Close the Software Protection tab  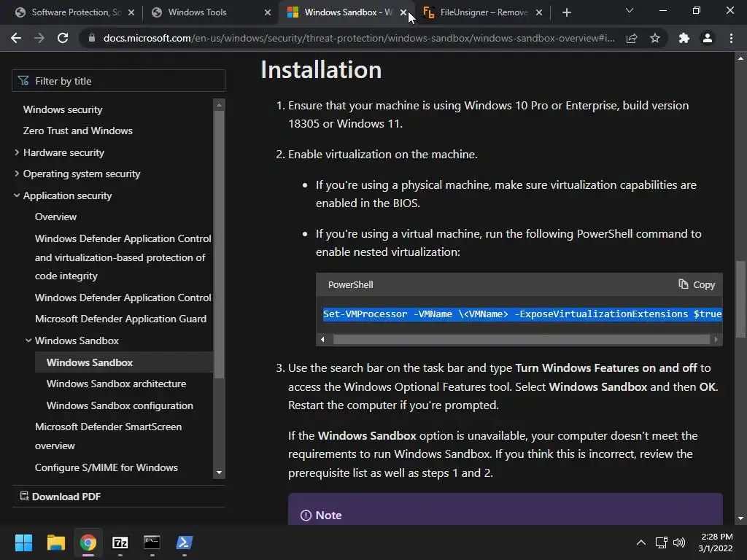(131, 12)
